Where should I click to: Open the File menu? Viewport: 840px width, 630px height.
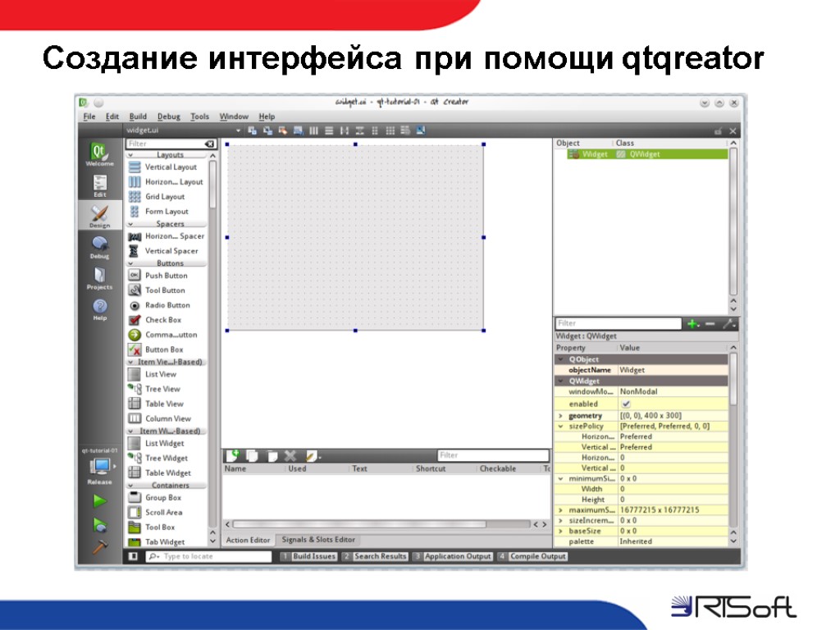coord(89,116)
